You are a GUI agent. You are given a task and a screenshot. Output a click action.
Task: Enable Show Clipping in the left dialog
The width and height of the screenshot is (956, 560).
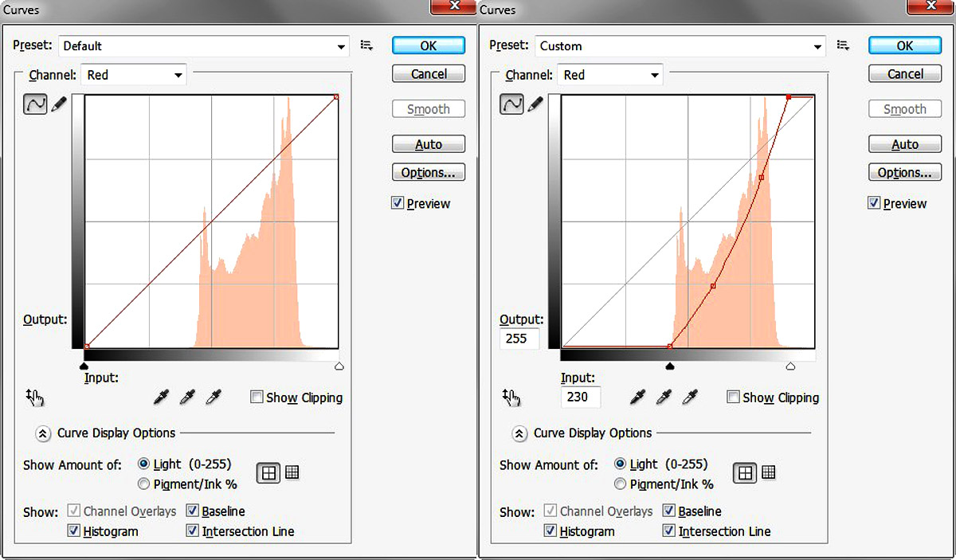tap(257, 397)
